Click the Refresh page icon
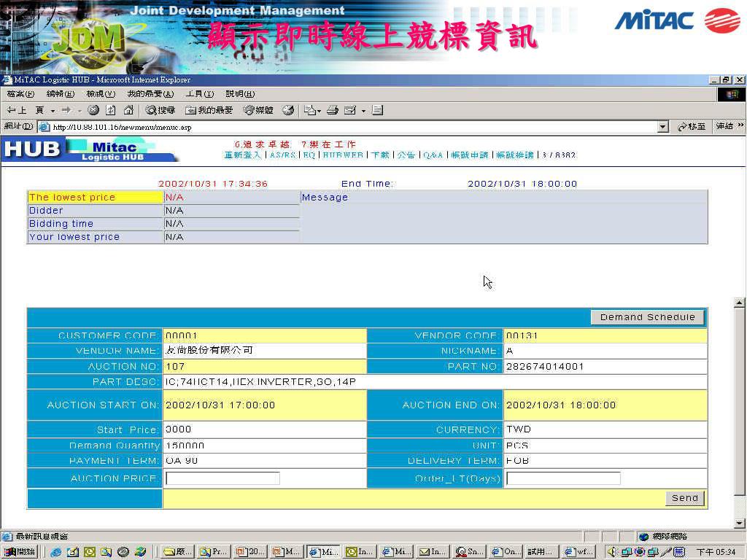Viewport: 747px width, 560px height. 111,111
